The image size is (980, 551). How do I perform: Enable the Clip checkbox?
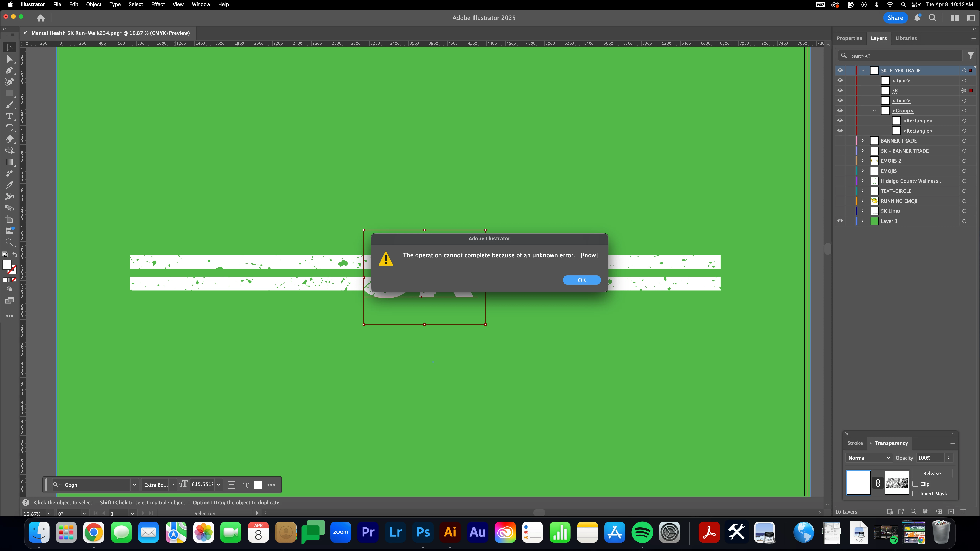[915, 484]
